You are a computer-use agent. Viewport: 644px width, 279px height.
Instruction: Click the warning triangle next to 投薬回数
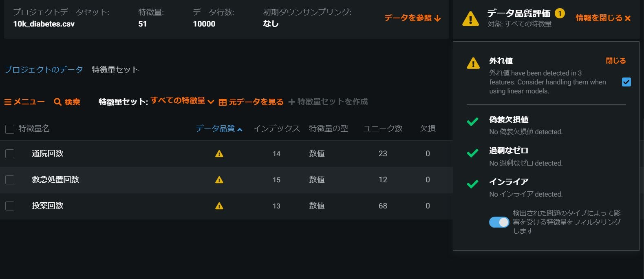[x=219, y=206]
